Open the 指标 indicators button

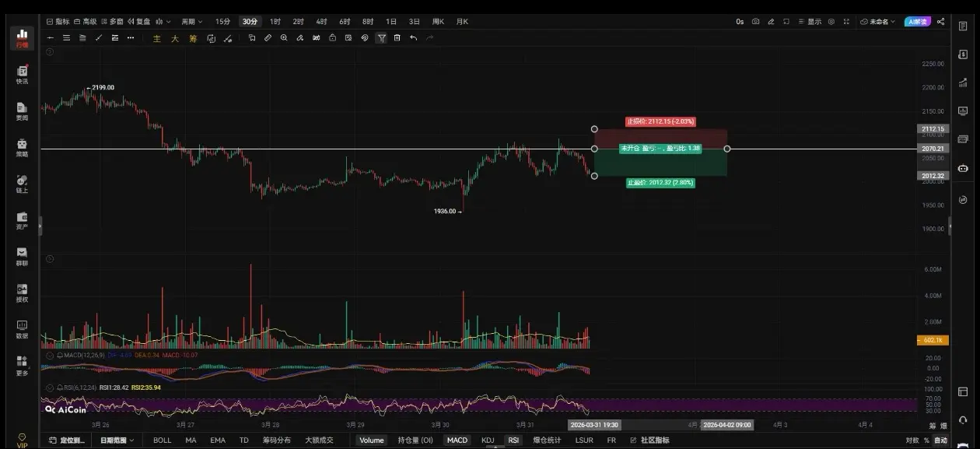tap(58, 22)
